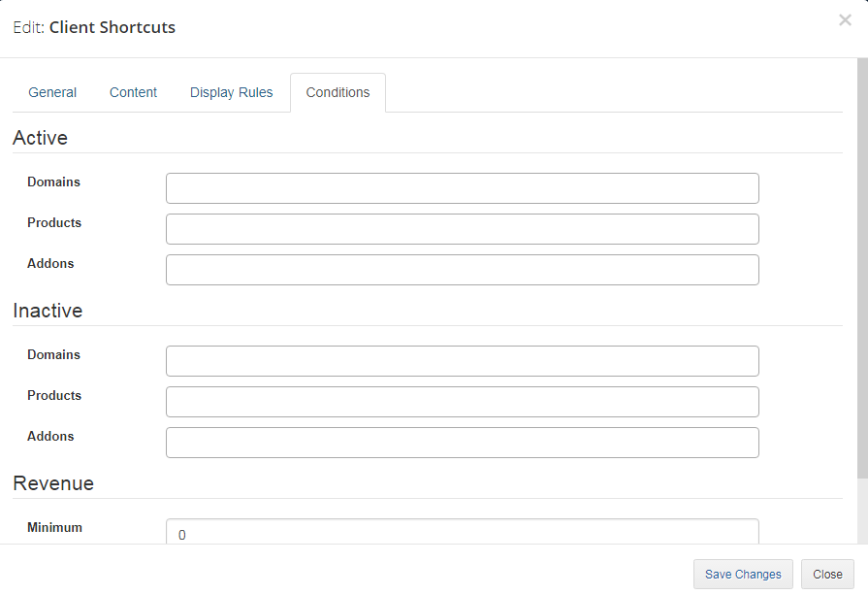The height and width of the screenshot is (595, 868).
Task: Switch to the General tab
Action: pos(52,92)
